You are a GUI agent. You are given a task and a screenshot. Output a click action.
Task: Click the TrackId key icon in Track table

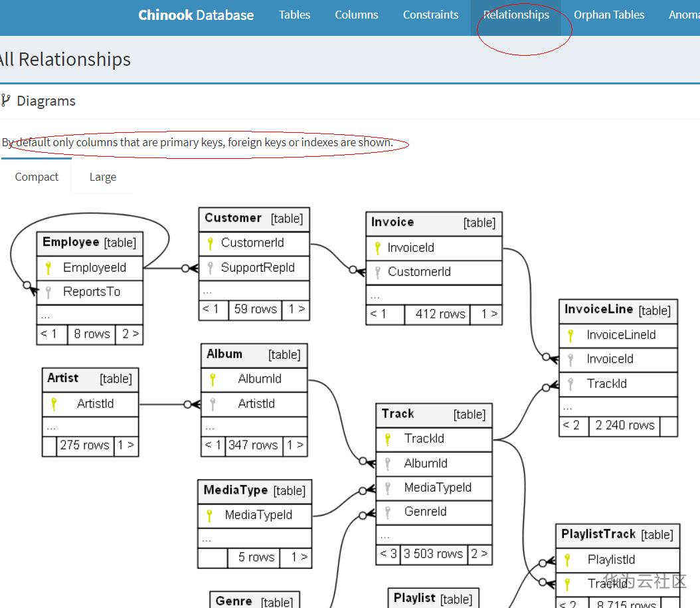click(387, 439)
